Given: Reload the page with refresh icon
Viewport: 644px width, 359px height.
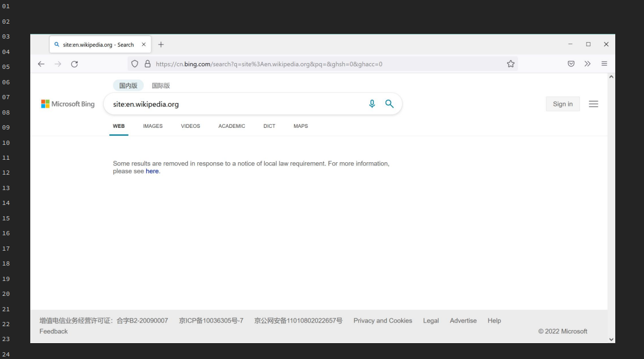Looking at the screenshot, I should (74, 64).
